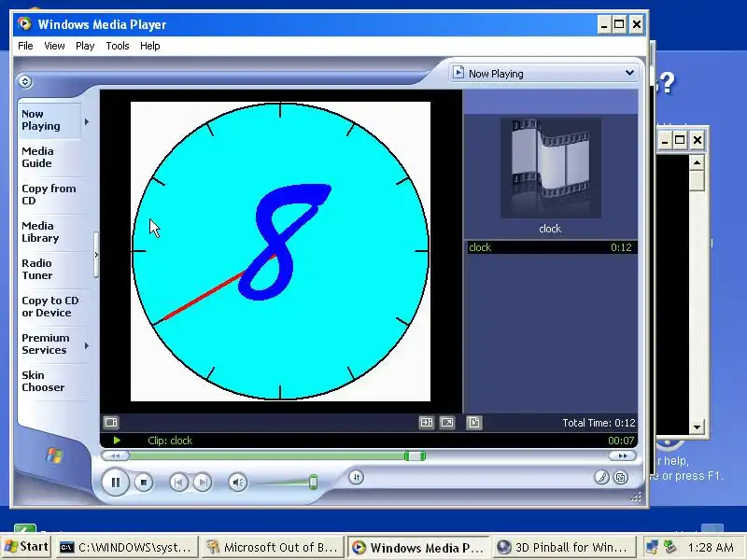The width and height of the screenshot is (747, 560).
Task: Click the play status indicator icon
Action: [117, 441]
